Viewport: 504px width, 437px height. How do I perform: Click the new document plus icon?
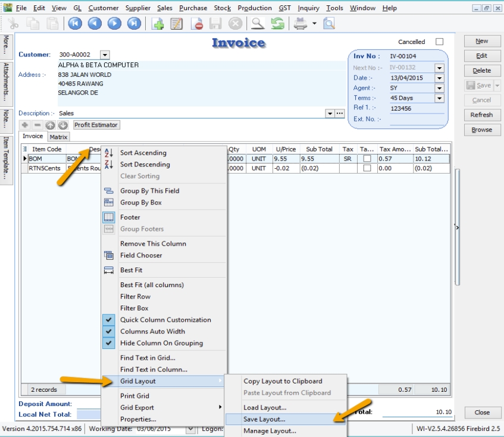[x=158, y=24]
